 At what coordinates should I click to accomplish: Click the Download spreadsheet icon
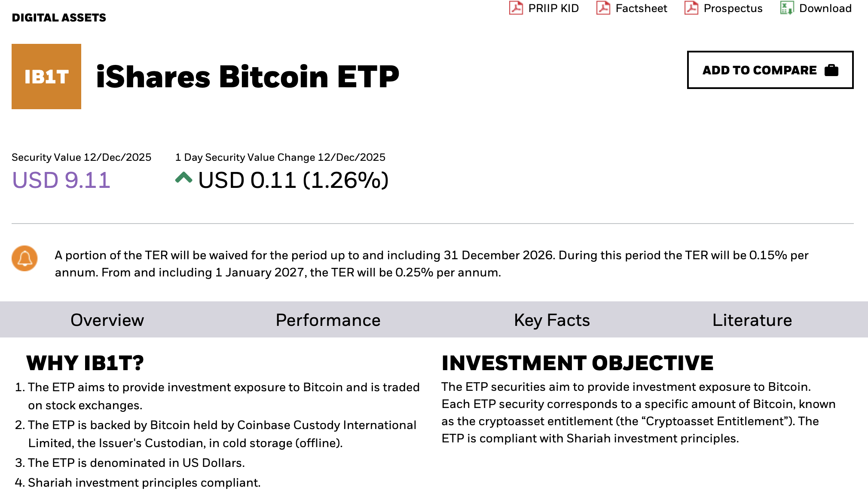(x=787, y=8)
